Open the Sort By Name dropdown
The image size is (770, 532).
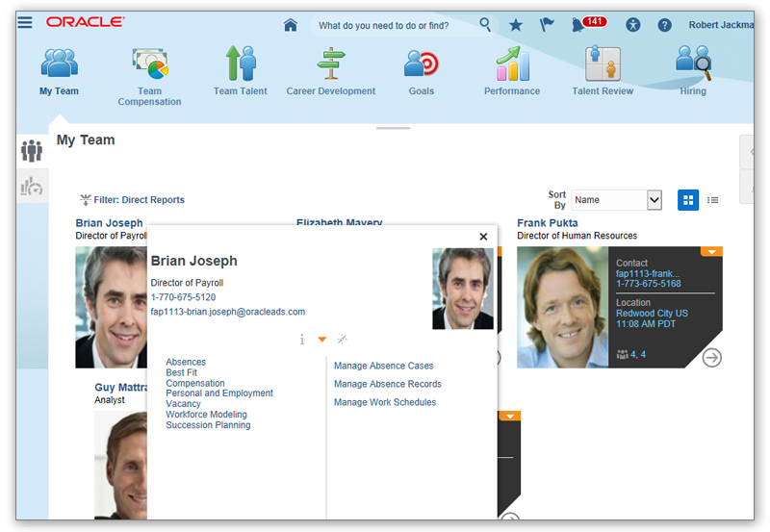point(616,200)
